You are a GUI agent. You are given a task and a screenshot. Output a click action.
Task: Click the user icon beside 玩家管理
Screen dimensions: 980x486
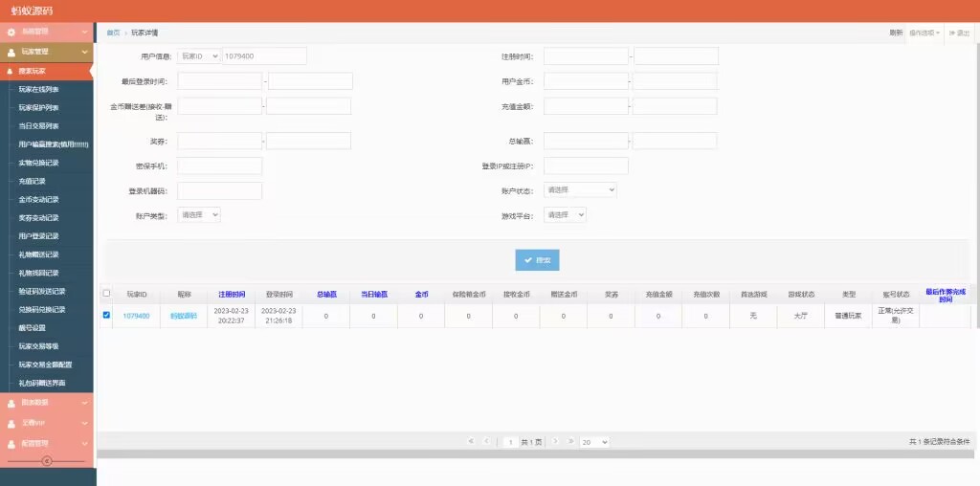click(x=11, y=52)
